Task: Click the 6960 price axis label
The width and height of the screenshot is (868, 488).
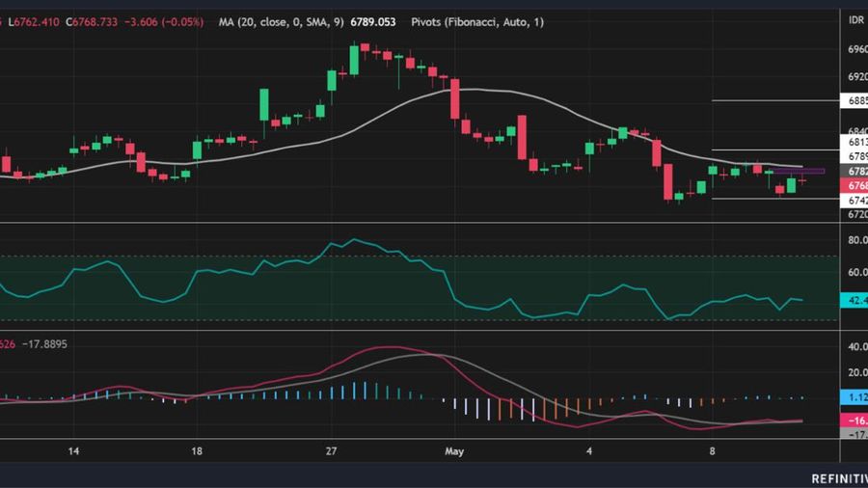Action: [857, 49]
